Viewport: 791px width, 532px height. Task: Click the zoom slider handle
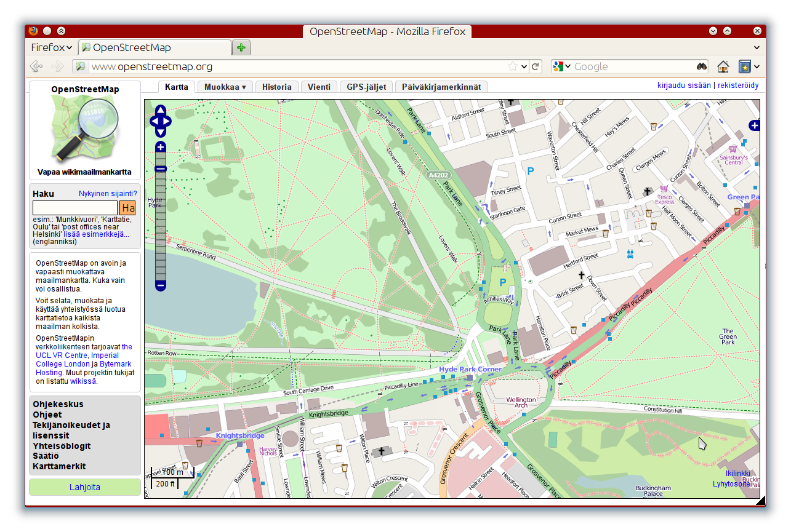pyautogui.click(x=161, y=169)
